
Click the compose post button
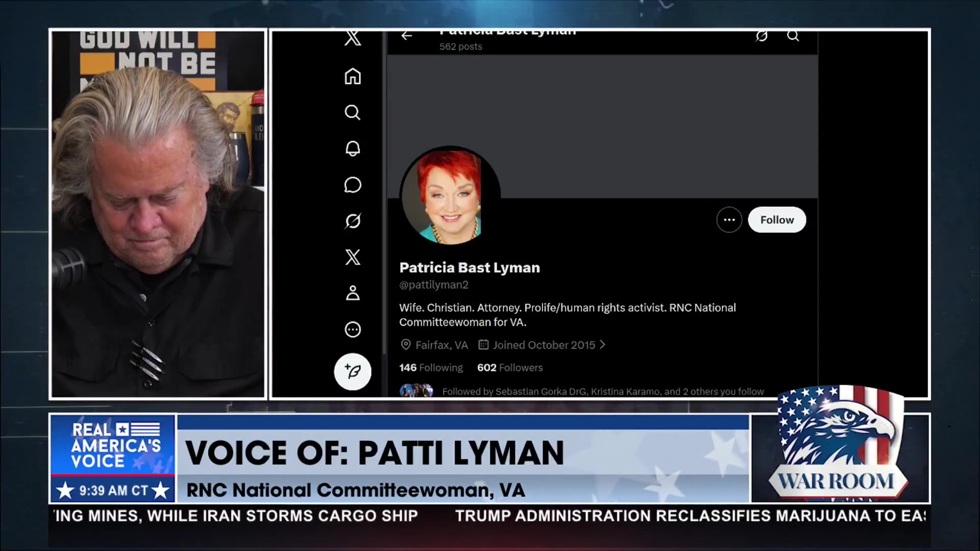[353, 371]
